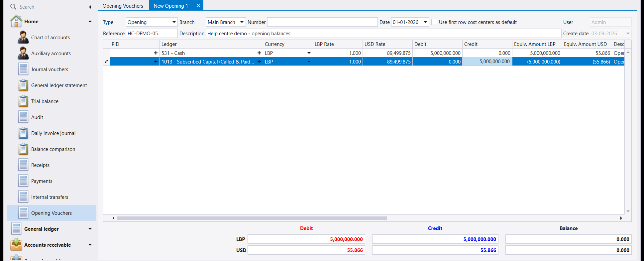
Task: Open Journal vouchers document icon
Action: click(23, 69)
